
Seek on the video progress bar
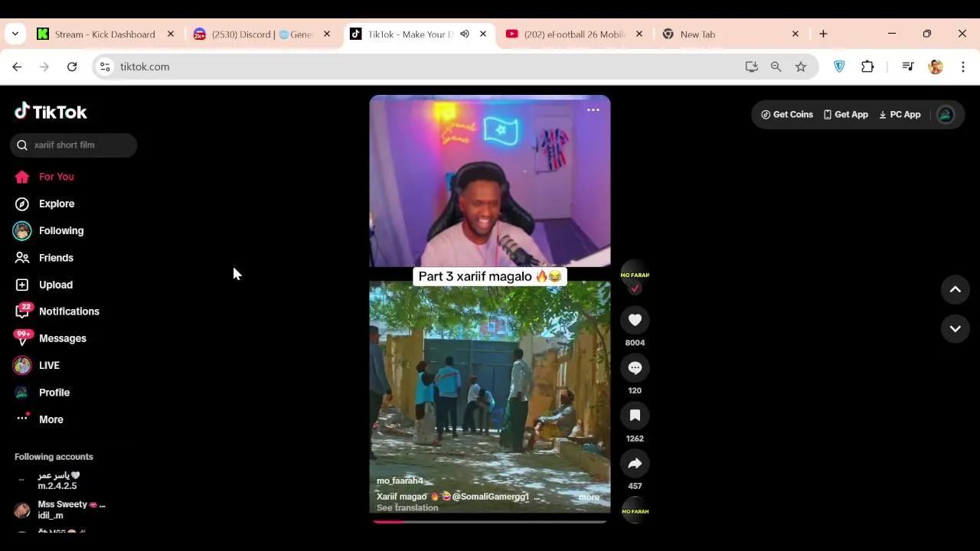(490, 522)
